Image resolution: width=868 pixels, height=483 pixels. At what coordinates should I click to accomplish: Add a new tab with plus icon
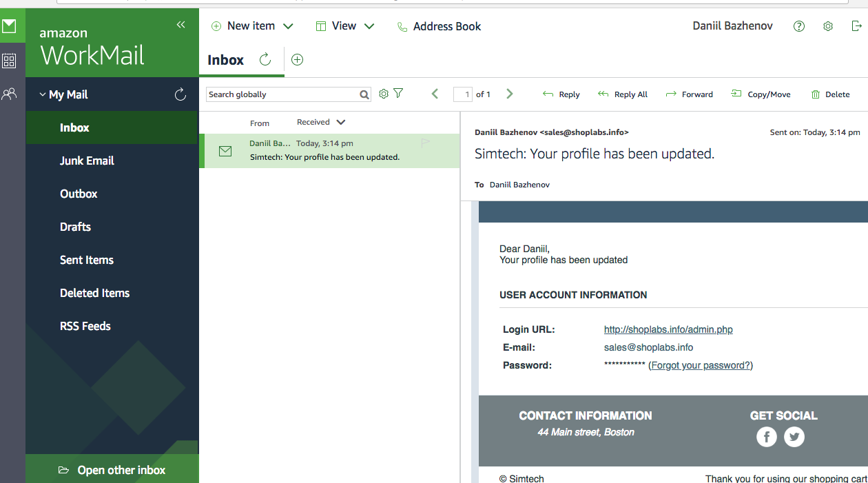tap(297, 60)
